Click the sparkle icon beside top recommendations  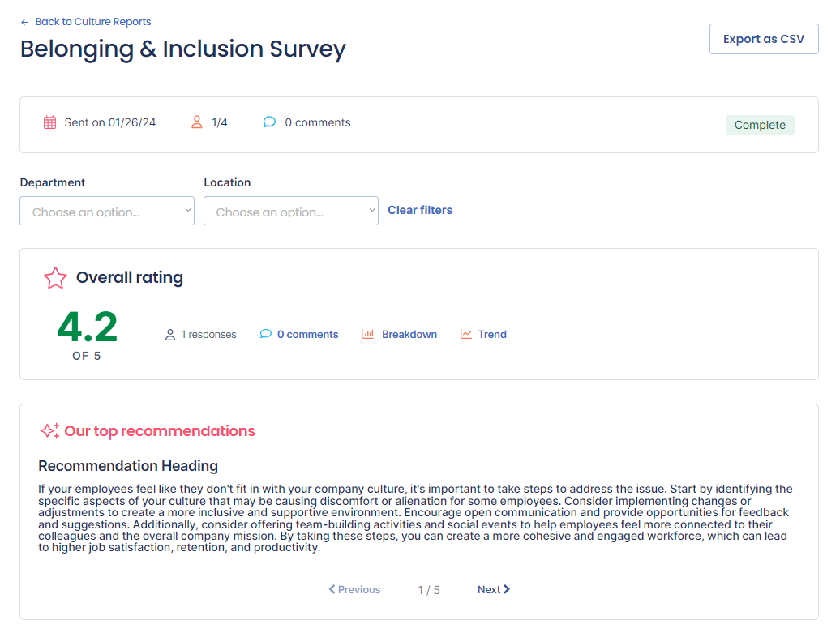49,431
